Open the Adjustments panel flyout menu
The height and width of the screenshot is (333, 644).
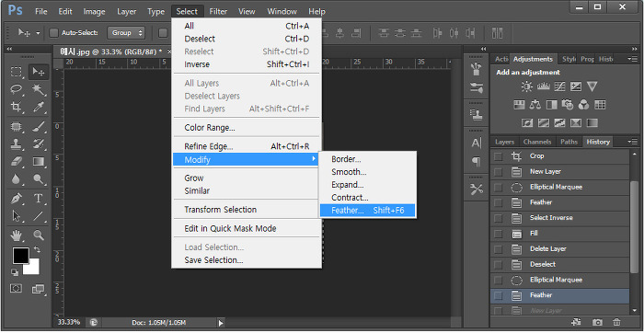[x=633, y=59]
